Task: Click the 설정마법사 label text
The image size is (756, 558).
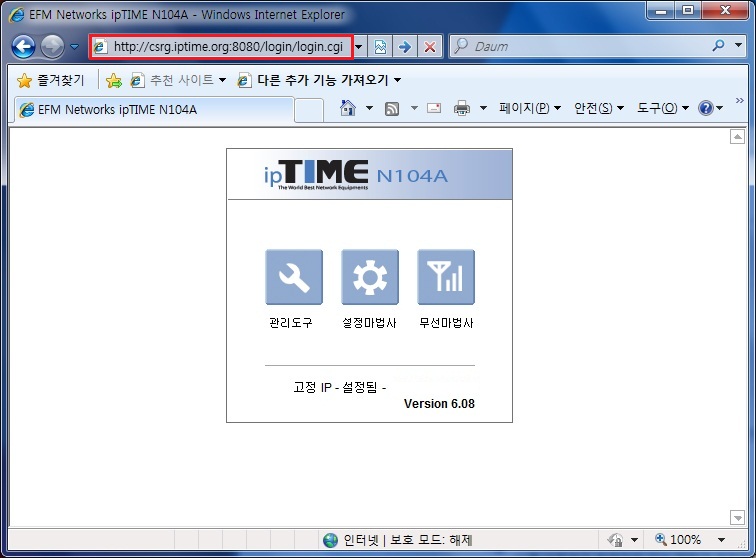Action: [369, 323]
